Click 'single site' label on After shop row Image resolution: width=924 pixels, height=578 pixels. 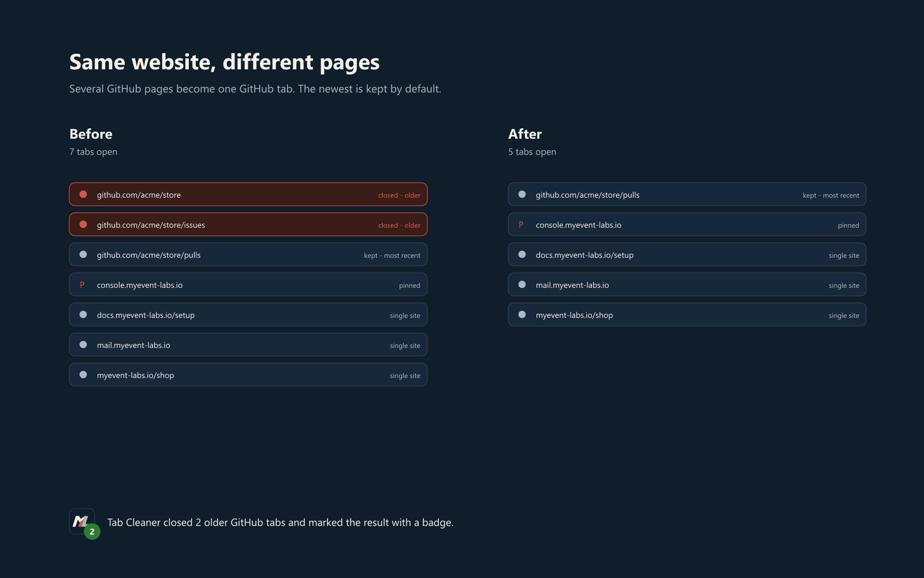[844, 316]
